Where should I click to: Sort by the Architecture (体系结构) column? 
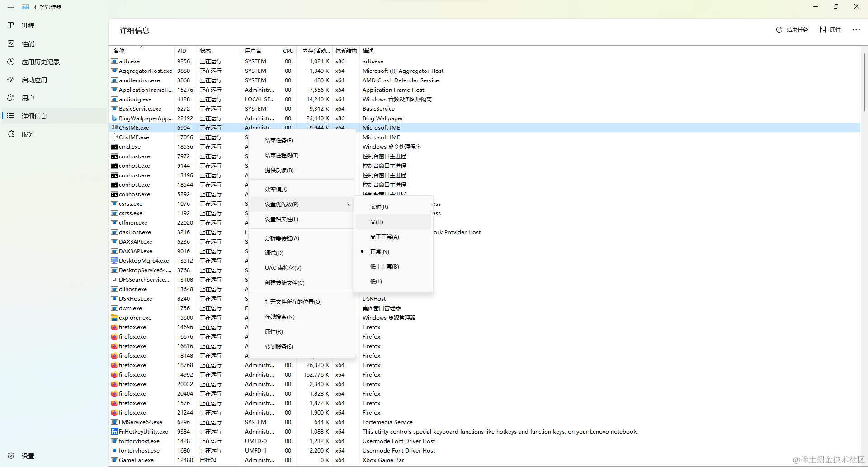point(346,51)
